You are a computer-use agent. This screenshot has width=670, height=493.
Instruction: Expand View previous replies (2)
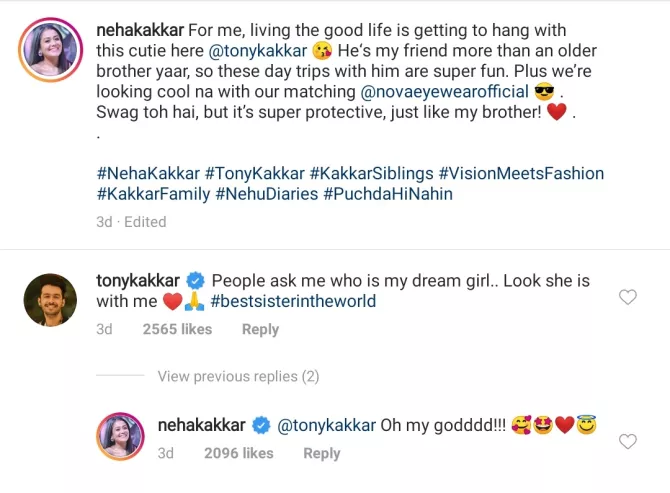(x=238, y=376)
